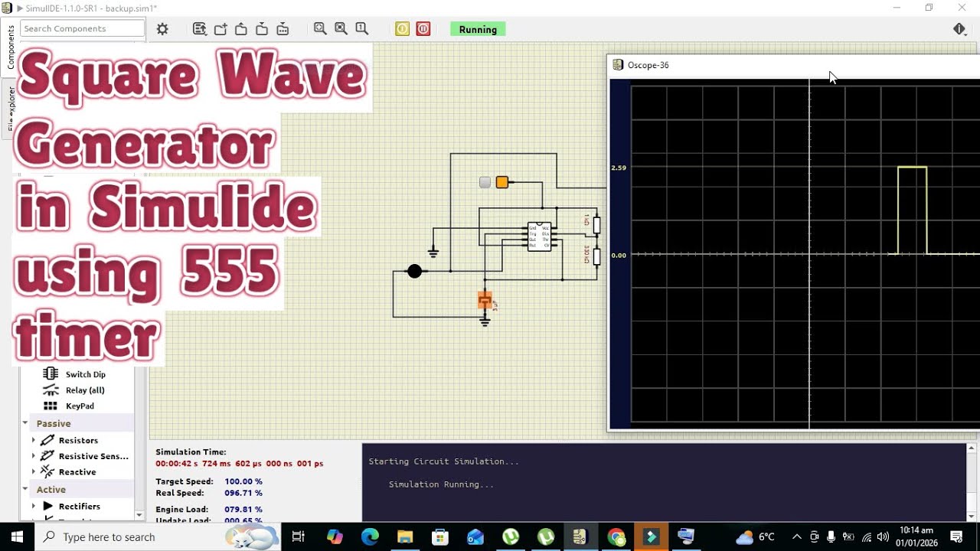Click 'Simulation Running...' log line
Viewport: 980px width, 551px height.
click(x=441, y=484)
